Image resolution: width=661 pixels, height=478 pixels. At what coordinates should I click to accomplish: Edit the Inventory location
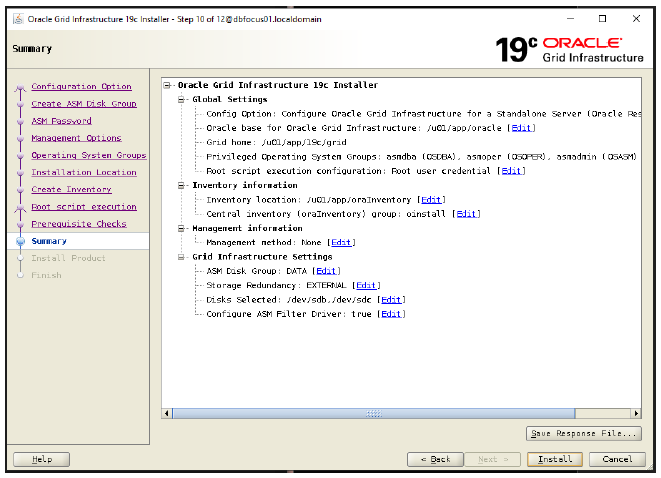point(431,200)
